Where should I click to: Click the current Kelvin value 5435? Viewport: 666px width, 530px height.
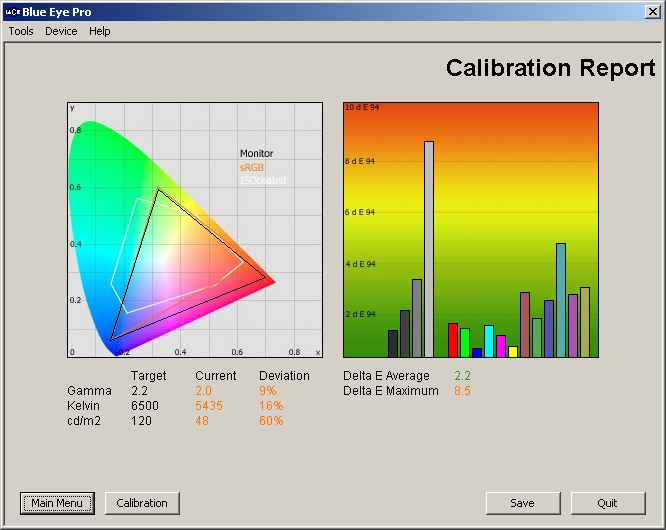coord(210,406)
